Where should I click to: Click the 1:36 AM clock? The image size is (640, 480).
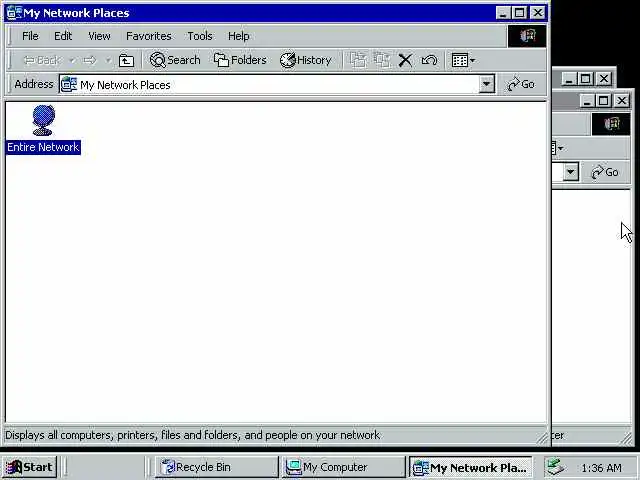[x=601, y=468]
